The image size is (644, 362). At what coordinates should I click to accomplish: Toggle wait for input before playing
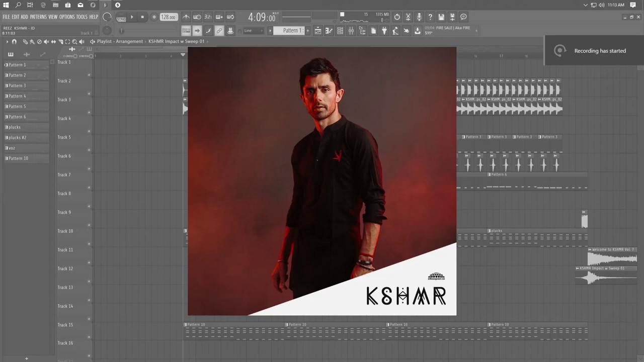(197, 17)
